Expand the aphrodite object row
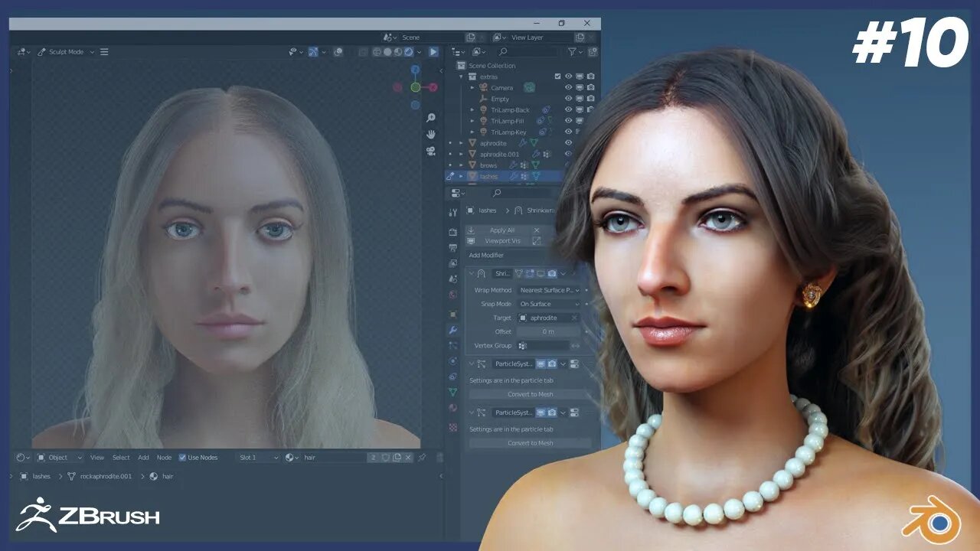Screen dimensions: 980x551 462,143
